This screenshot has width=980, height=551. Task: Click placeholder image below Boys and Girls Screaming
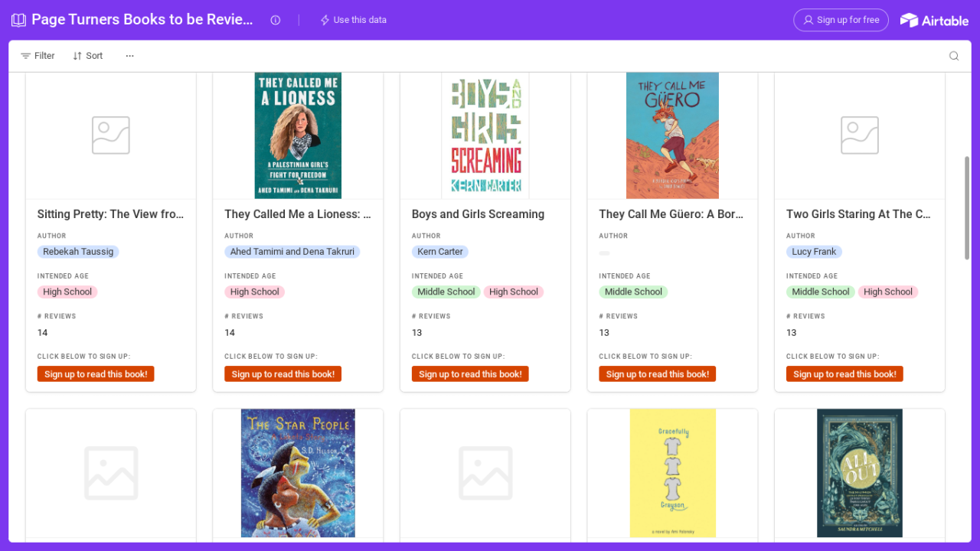pos(485,473)
